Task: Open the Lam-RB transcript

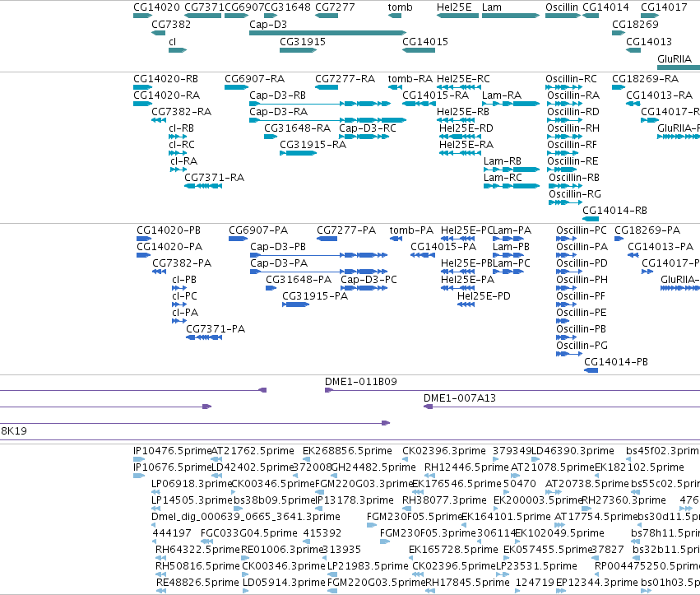Action: pos(512,170)
